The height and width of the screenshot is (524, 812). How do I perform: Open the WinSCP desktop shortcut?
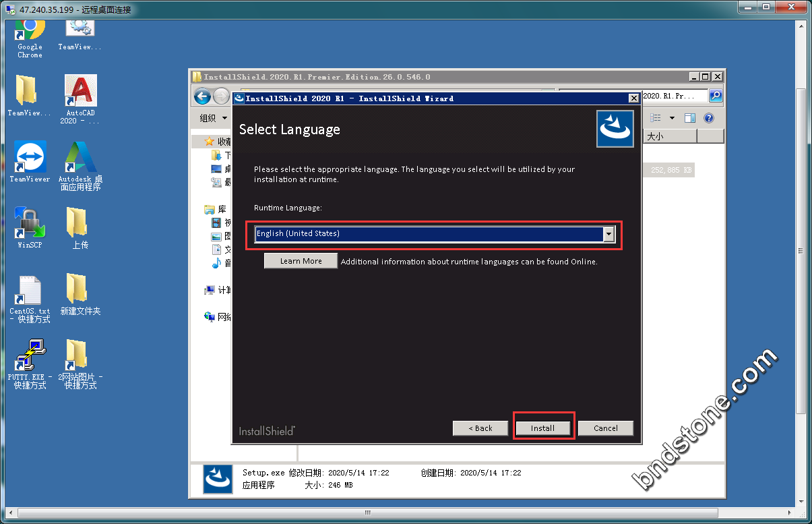(30, 224)
